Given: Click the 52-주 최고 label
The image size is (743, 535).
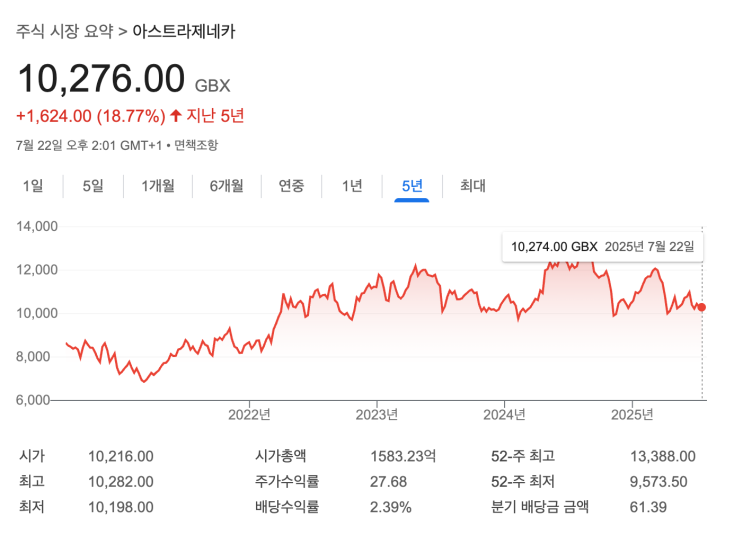Looking at the screenshot, I should 523,456.
